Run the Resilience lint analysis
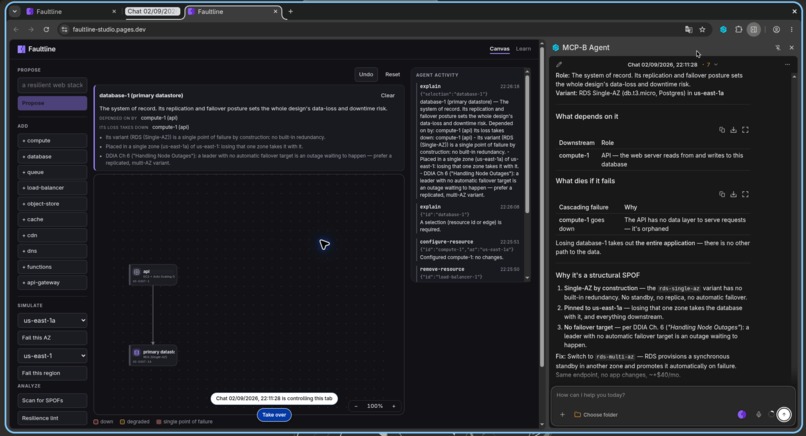The height and width of the screenshot is (436, 806). [52, 418]
